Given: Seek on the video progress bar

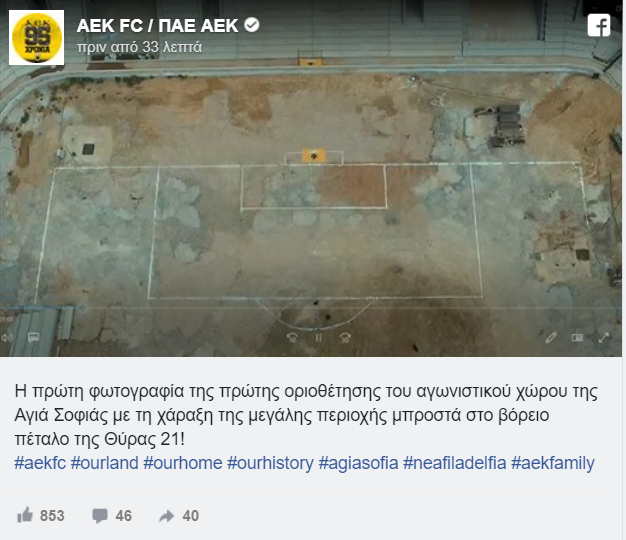Looking at the screenshot, I should [x=311, y=309].
